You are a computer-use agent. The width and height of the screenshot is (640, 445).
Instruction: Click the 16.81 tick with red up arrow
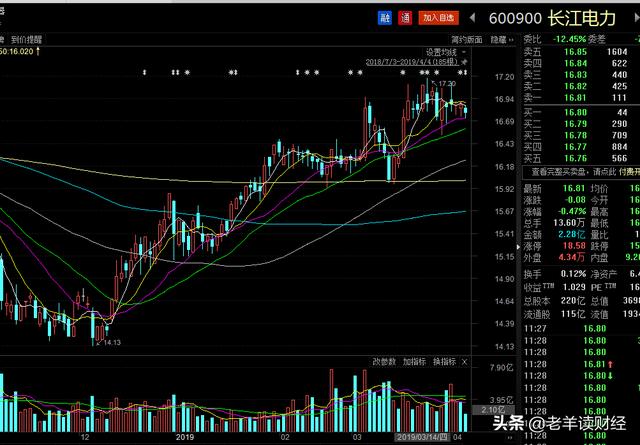581,364
